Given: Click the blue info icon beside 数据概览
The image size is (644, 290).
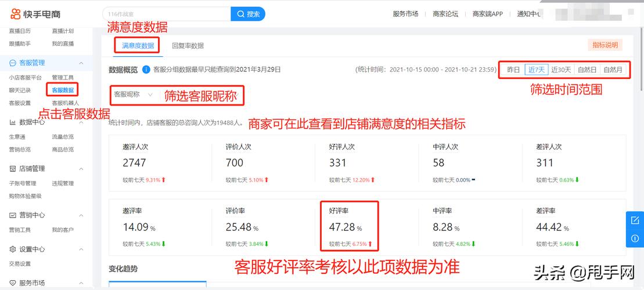Looking at the screenshot, I should coord(146,70).
